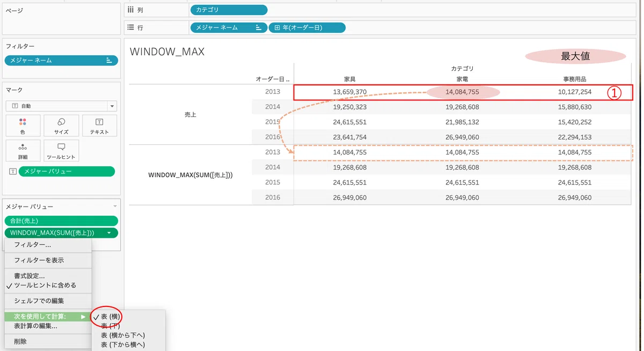
Task: Click the 年(オーダー日) pill on rows shelf
Action: [307, 27]
